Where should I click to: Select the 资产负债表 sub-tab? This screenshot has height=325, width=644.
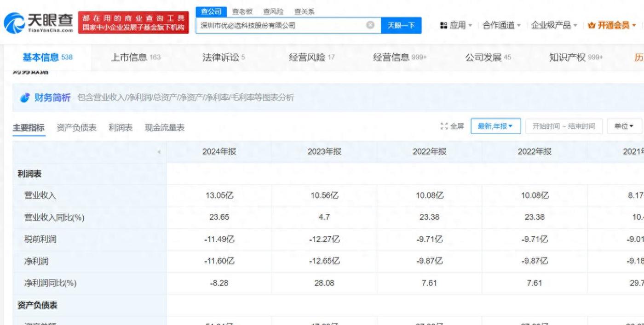[76, 128]
